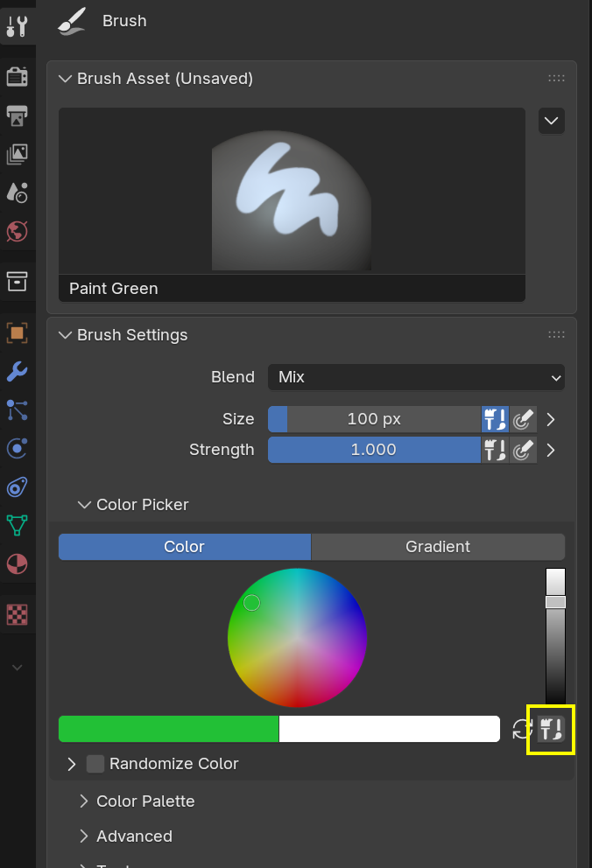Enable pressure sensitivity for brush Strength
The image size is (592, 868).
pyautogui.click(x=523, y=450)
